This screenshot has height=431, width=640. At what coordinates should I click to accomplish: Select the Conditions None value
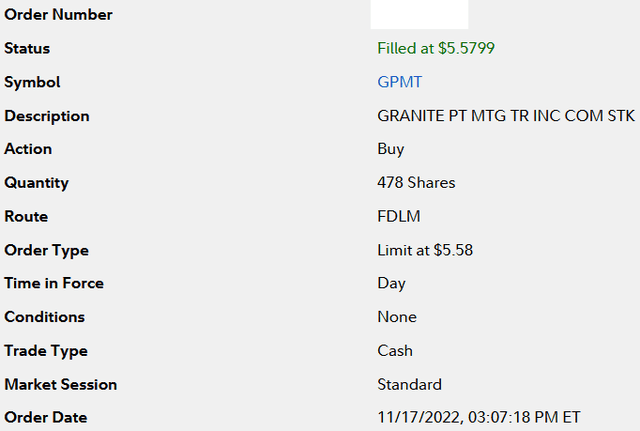click(397, 317)
